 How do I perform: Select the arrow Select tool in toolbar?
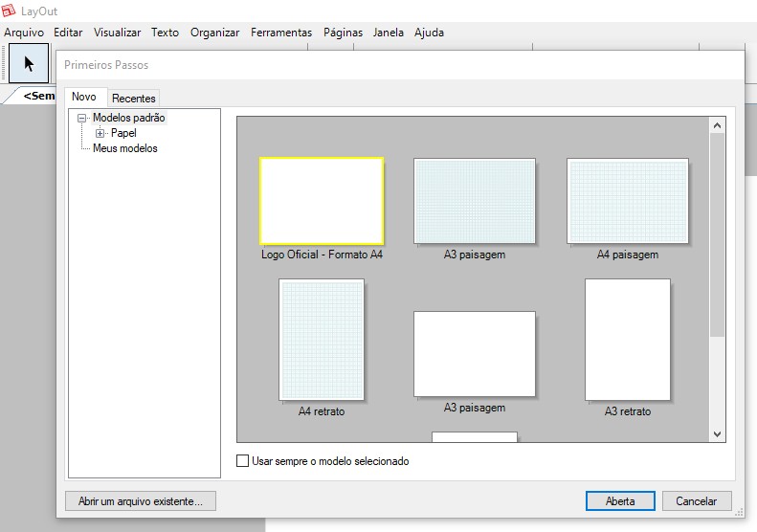click(x=29, y=63)
